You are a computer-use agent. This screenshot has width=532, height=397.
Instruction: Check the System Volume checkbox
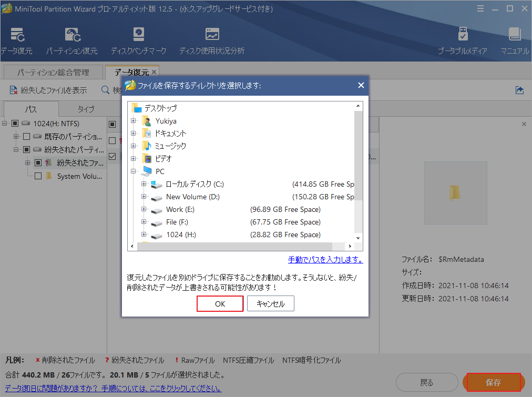[37, 176]
